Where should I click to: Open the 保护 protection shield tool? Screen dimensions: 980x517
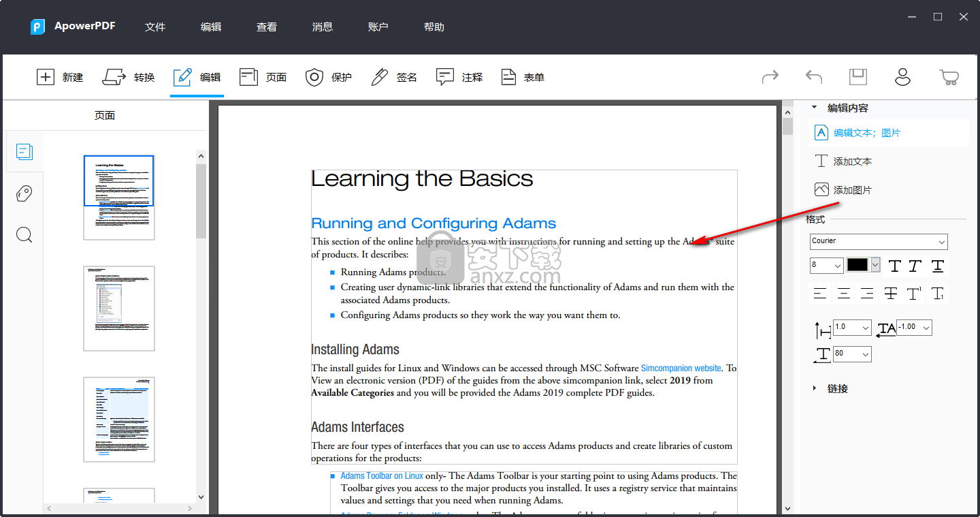tap(328, 77)
